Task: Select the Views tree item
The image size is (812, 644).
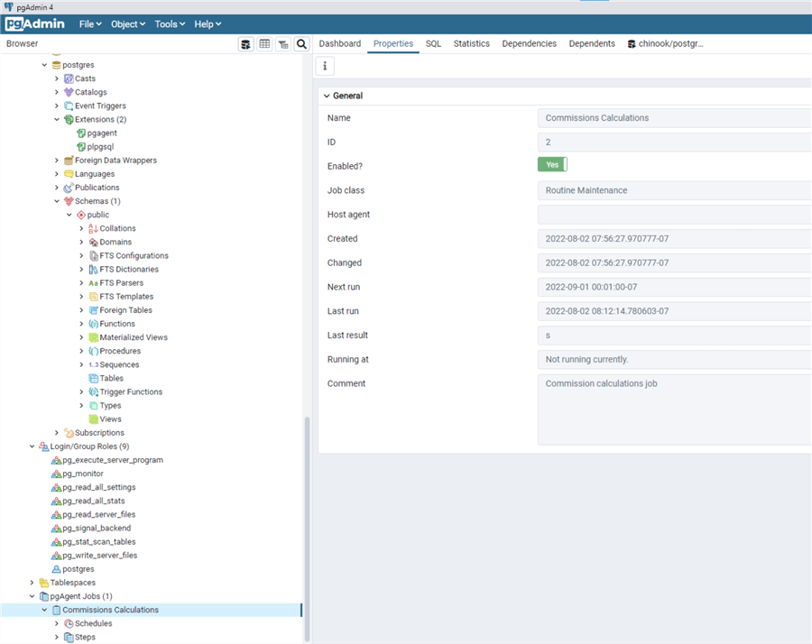Action: click(110, 419)
